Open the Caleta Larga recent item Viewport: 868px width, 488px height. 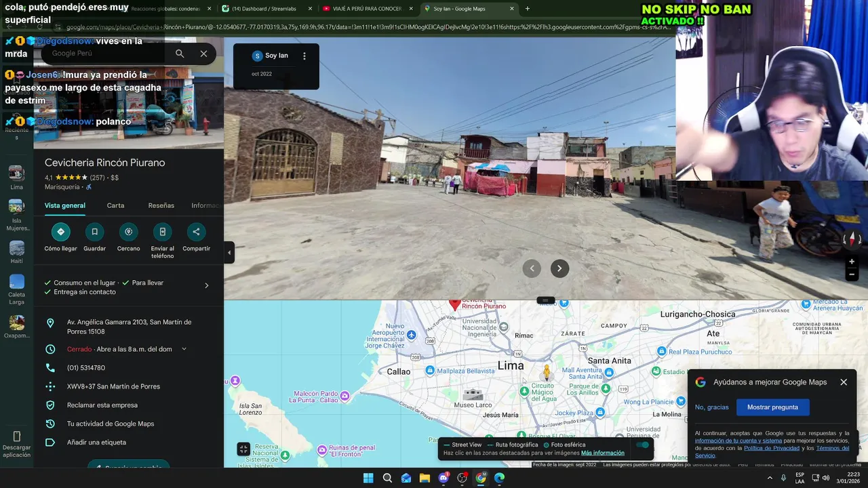coord(16,289)
